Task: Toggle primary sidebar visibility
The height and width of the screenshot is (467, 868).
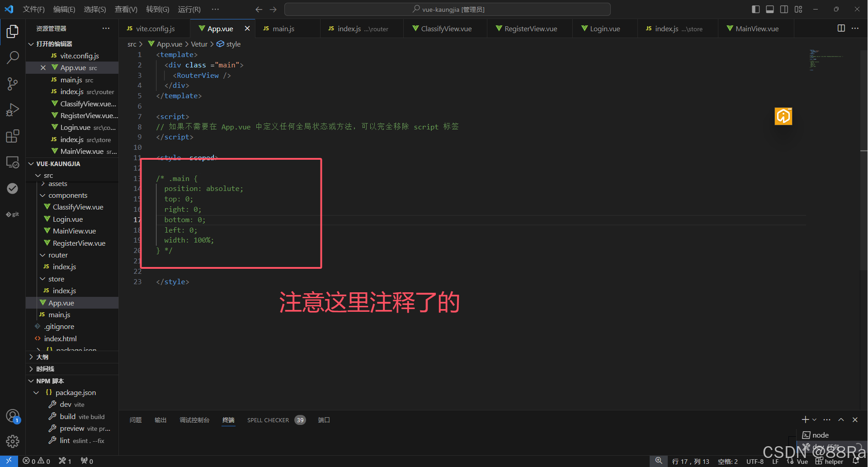Action: (x=755, y=9)
